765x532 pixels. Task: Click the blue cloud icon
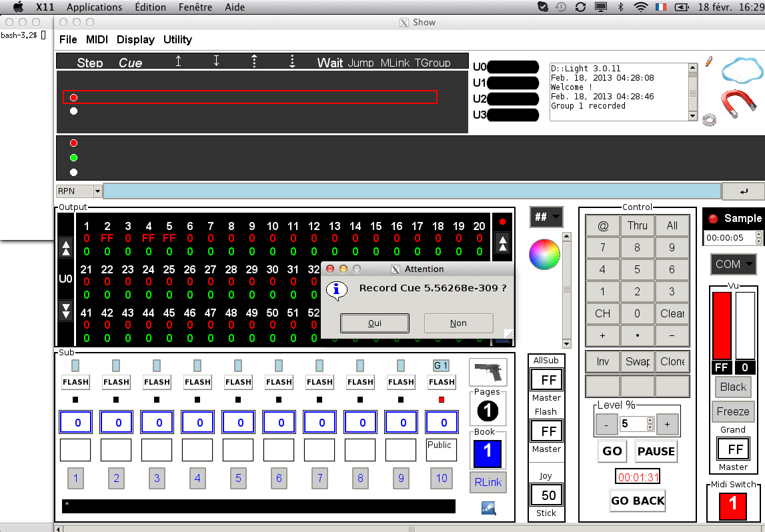click(741, 69)
